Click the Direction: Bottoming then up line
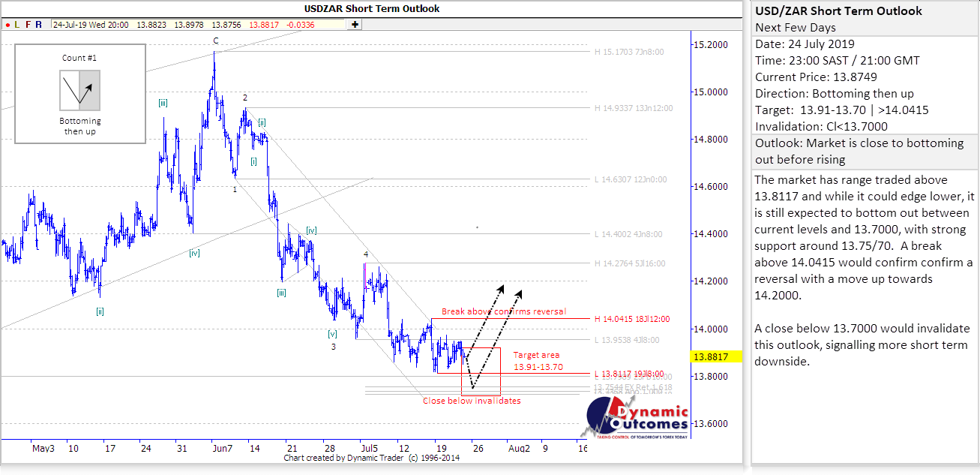 pyautogui.click(x=834, y=93)
